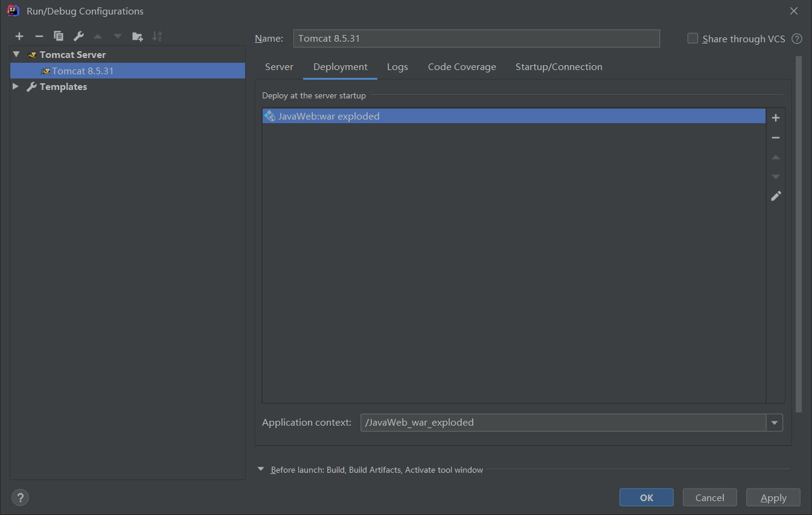Click the Name input field

tap(476, 38)
